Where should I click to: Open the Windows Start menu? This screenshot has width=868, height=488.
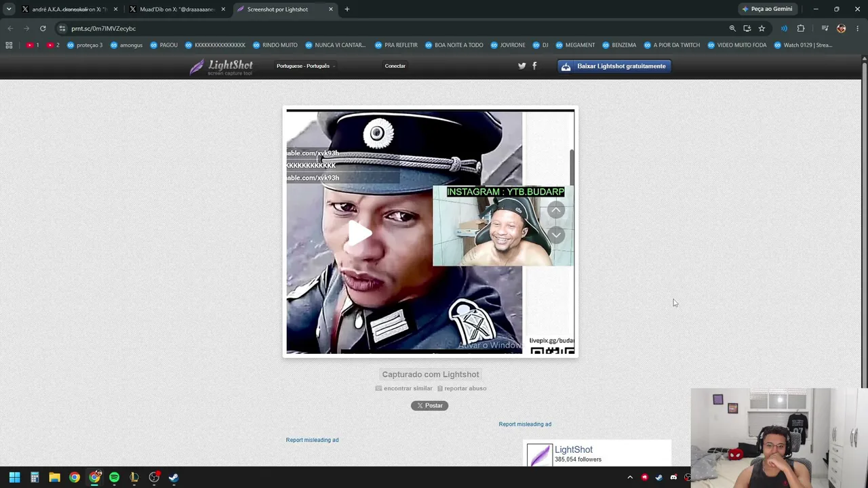tap(14, 477)
